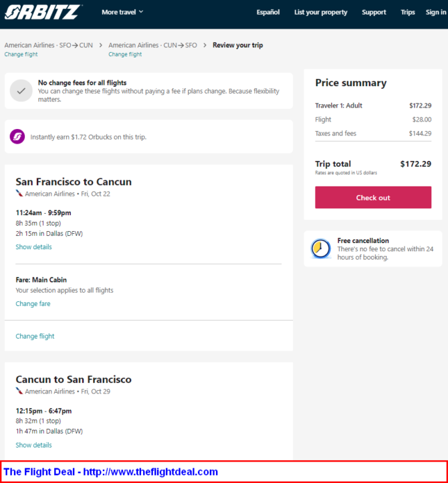Image resolution: width=448 pixels, height=483 pixels.
Task: Open the Support menu item
Action: click(374, 12)
